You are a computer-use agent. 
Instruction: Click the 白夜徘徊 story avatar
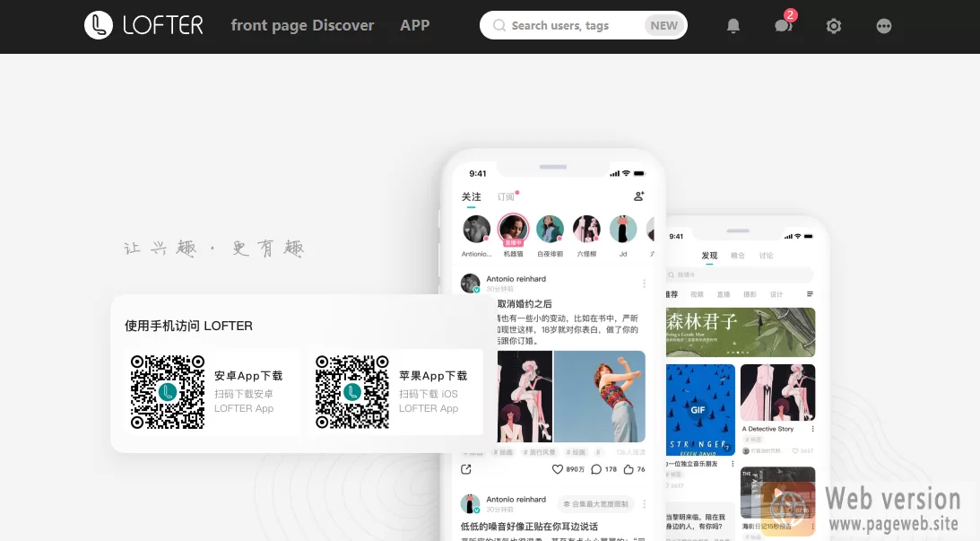(550, 229)
